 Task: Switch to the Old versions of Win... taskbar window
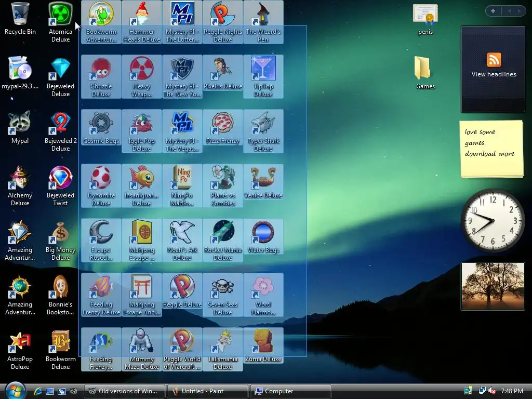pos(124,391)
